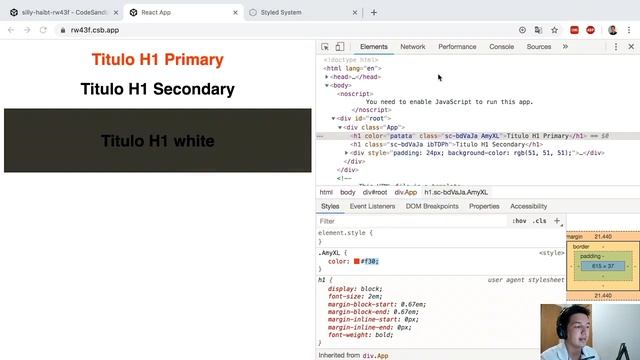This screenshot has width=640, height=360.
Task: Click the install app plus-circle icon
Action: click(522, 30)
